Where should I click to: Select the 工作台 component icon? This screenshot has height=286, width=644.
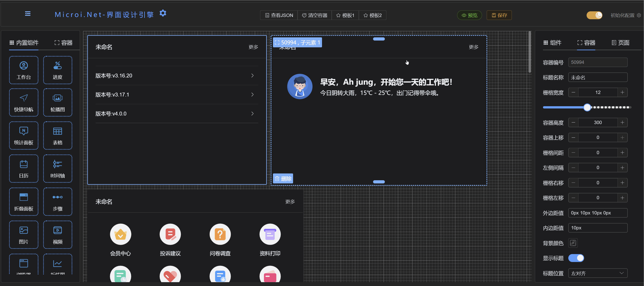24,70
